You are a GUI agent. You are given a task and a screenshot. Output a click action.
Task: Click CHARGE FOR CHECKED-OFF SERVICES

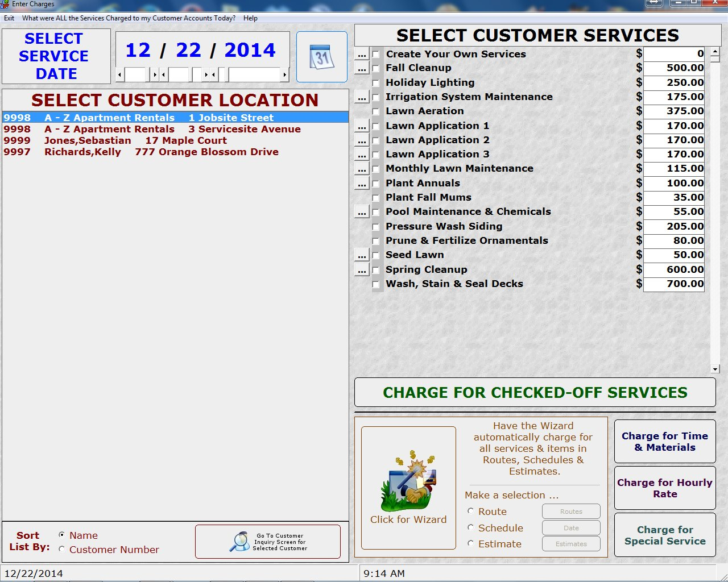point(535,392)
